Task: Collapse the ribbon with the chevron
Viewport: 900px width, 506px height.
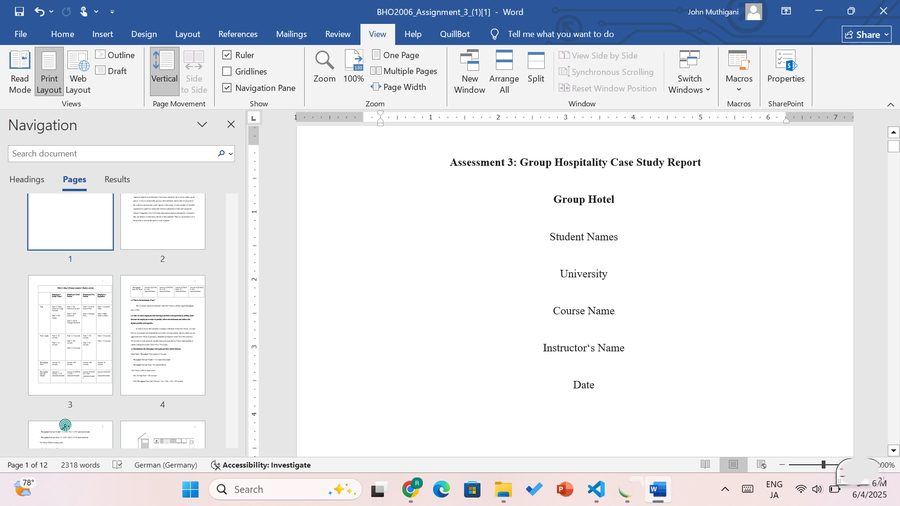Action: pyautogui.click(x=890, y=104)
